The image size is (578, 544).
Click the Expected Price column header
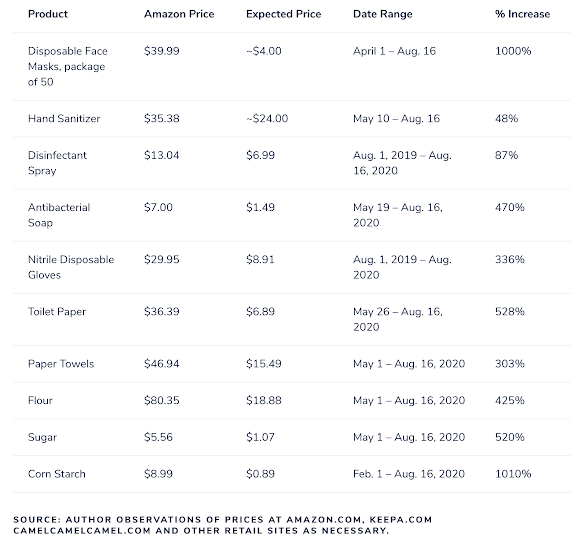[x=283, y=14]
